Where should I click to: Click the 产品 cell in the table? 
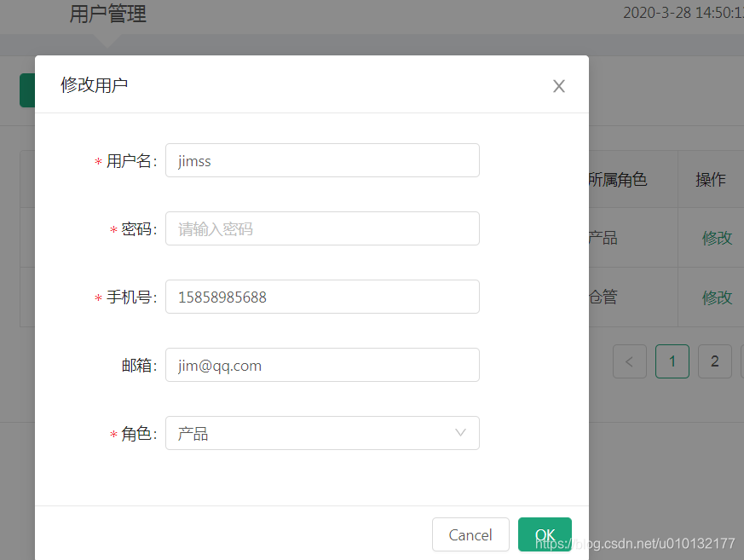603,238
